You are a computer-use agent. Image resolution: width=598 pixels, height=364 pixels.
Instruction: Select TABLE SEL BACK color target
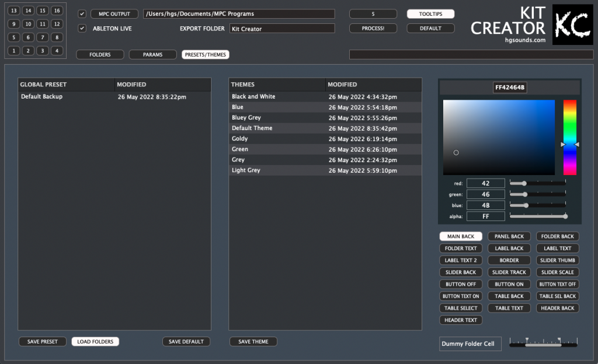(x=558, y=296)
